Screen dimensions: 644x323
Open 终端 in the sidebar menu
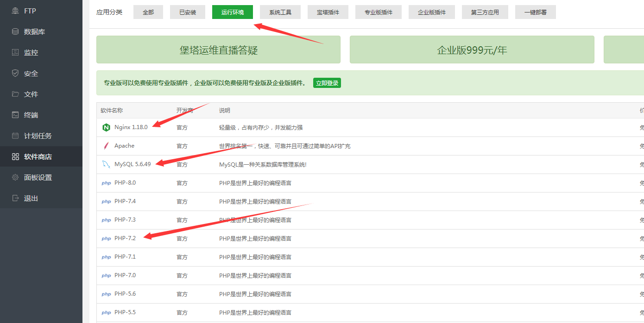click(x=41, y=115)
